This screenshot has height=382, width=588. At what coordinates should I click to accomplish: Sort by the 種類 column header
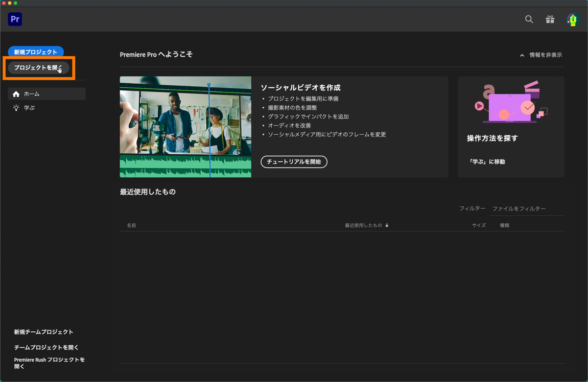pyautogui.click(x=504, y=225)
